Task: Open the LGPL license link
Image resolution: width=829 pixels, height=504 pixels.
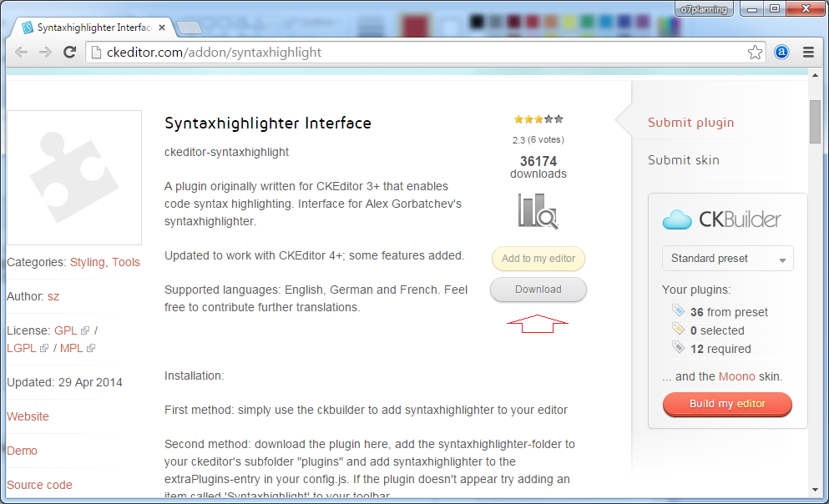Action: [21, 348]
